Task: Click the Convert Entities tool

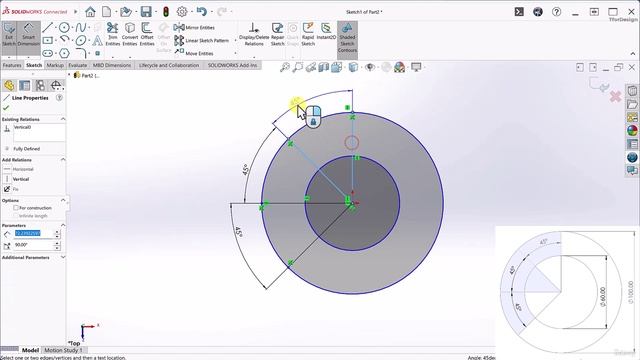Action: (x=130, y=34)
